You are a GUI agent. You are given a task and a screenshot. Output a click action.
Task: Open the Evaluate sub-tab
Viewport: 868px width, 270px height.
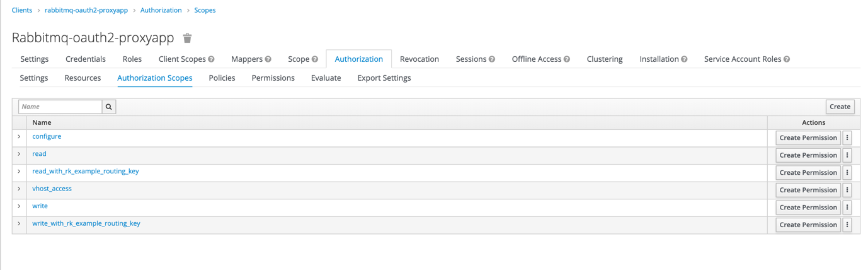pos(326,78)
